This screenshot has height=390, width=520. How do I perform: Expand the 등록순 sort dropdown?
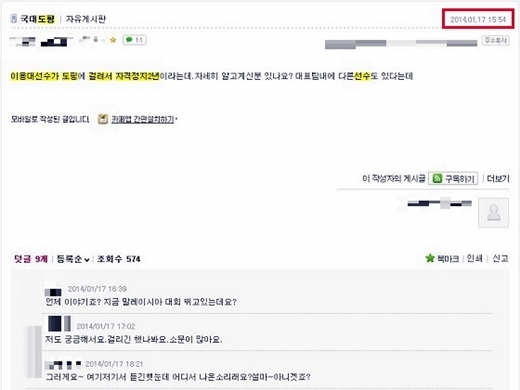(73, 259)
